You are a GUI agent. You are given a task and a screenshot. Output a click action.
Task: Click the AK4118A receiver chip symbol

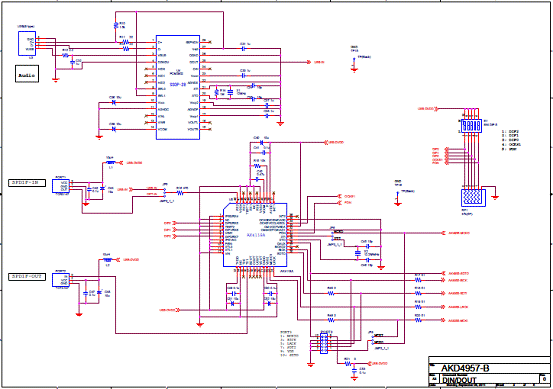pos(255,235)
